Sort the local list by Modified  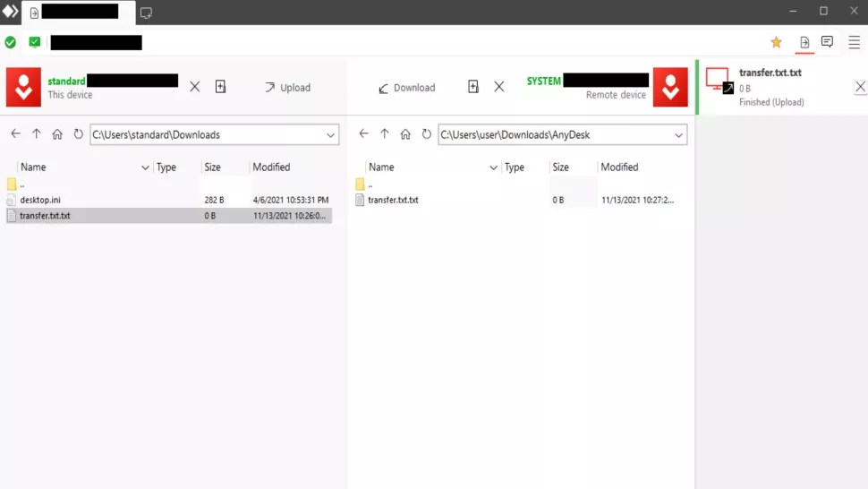[271, 167]
